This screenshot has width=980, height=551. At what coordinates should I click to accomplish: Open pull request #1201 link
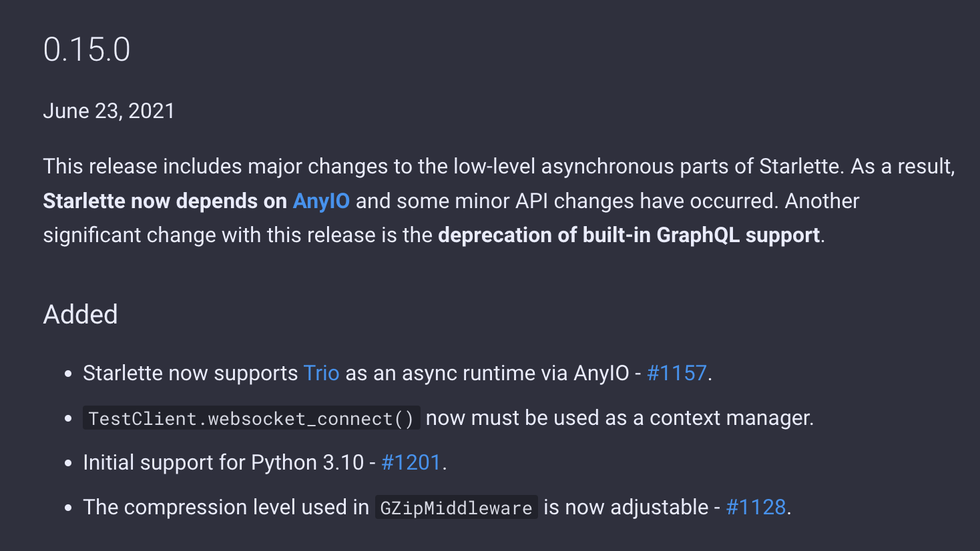411,463
